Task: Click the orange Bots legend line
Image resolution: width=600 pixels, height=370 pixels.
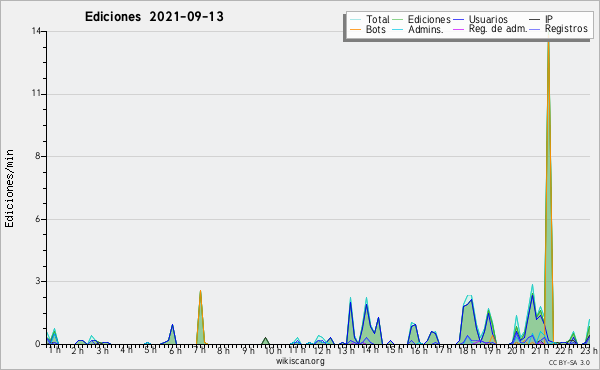Action: (x=355, y=29)
